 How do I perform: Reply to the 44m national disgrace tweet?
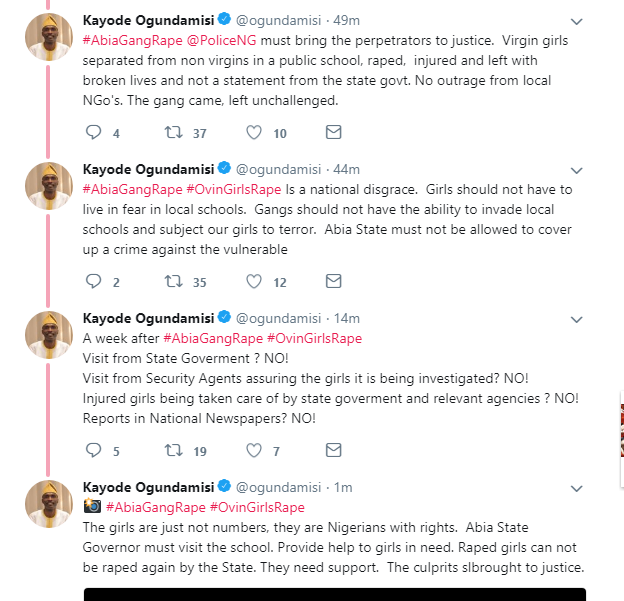94,281
